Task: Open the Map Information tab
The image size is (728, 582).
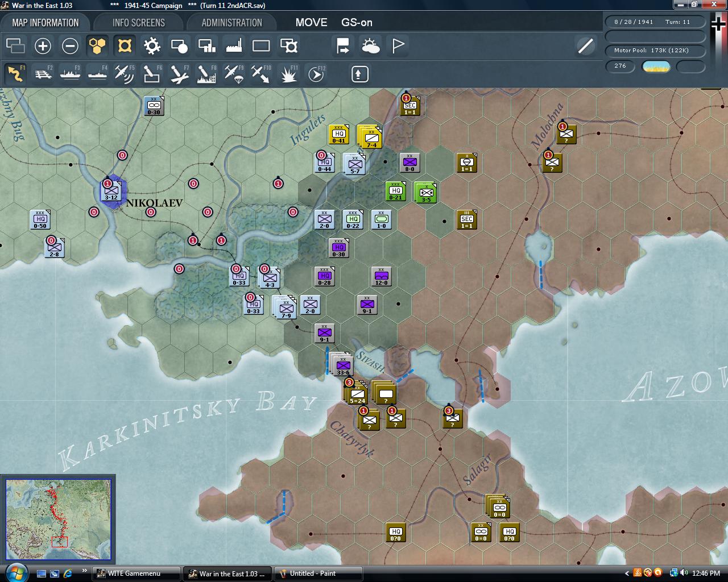Action: [45, 23]
